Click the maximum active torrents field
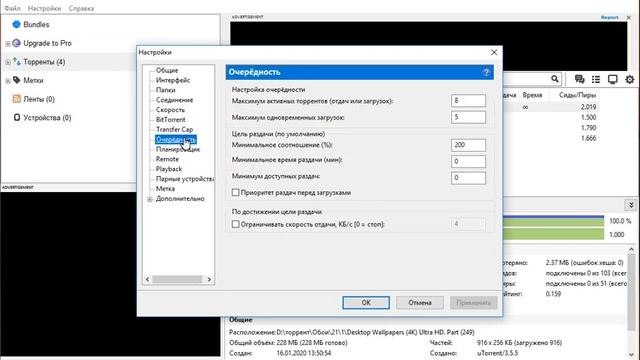 pos(469,100)
